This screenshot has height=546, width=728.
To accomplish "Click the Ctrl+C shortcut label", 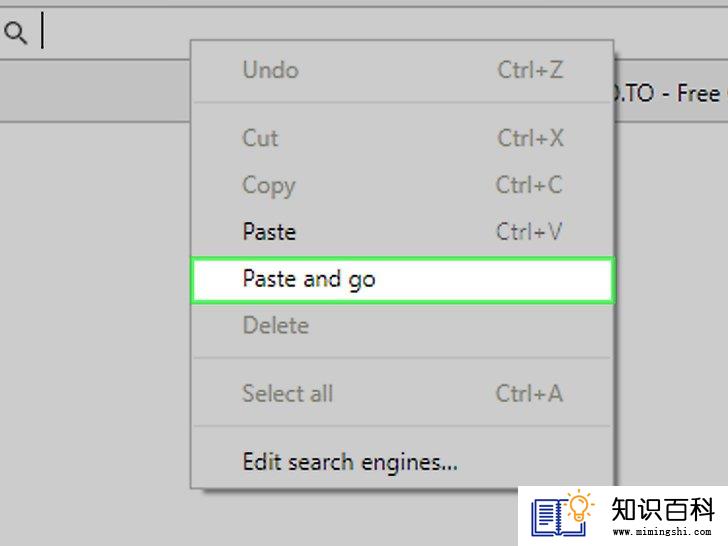I will tap(529, 185).
